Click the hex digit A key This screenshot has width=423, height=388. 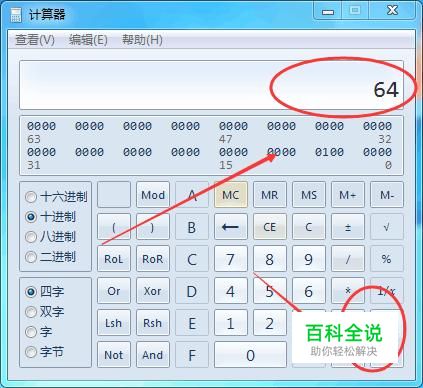pyautogui.click(x=192, y=195)
